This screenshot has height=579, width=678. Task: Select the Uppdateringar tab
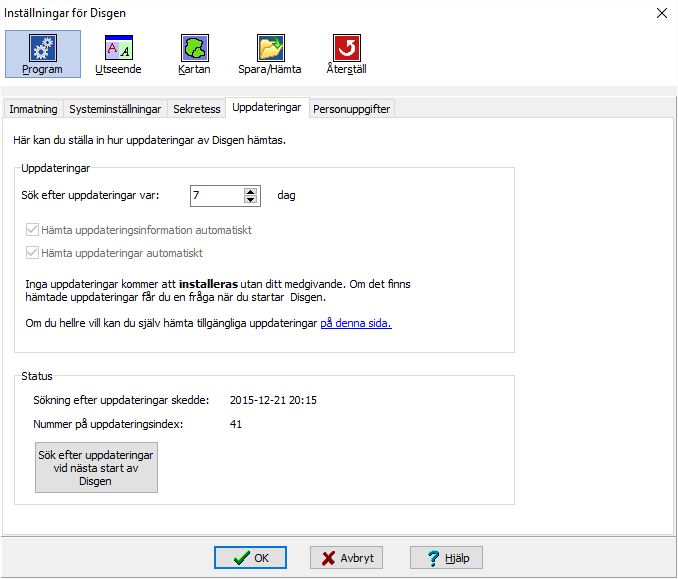[x=267, y=107]
